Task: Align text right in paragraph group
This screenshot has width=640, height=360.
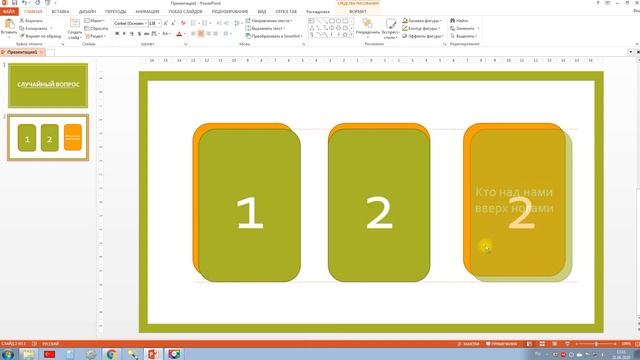Action: coord(208,34)
